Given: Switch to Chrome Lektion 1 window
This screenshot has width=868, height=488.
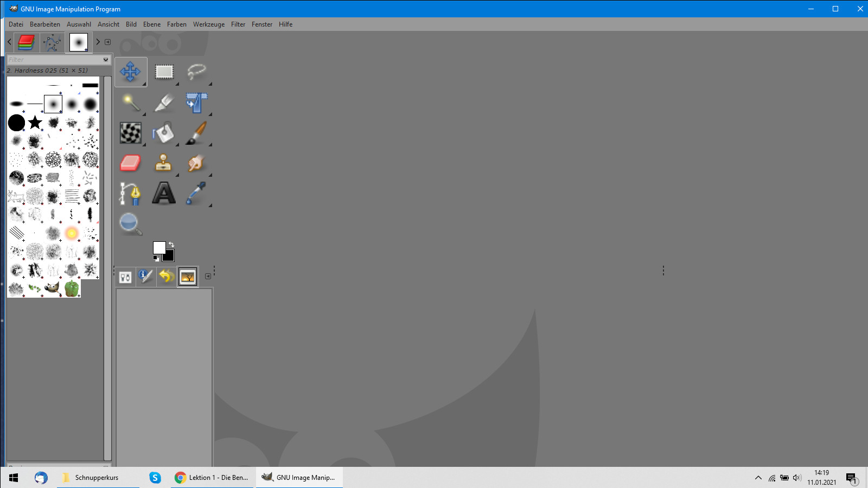Looking at the screenshot, I should tap(212, 478).
